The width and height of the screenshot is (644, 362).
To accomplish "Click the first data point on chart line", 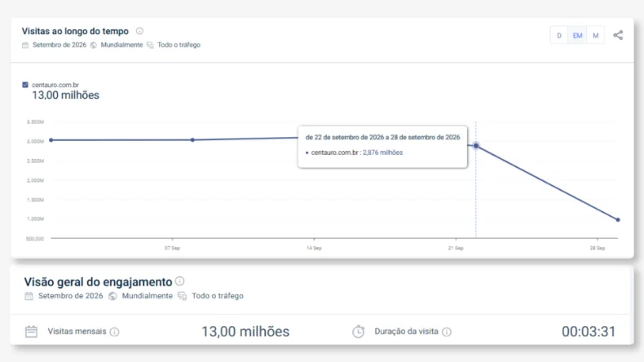I will (51, 140).
